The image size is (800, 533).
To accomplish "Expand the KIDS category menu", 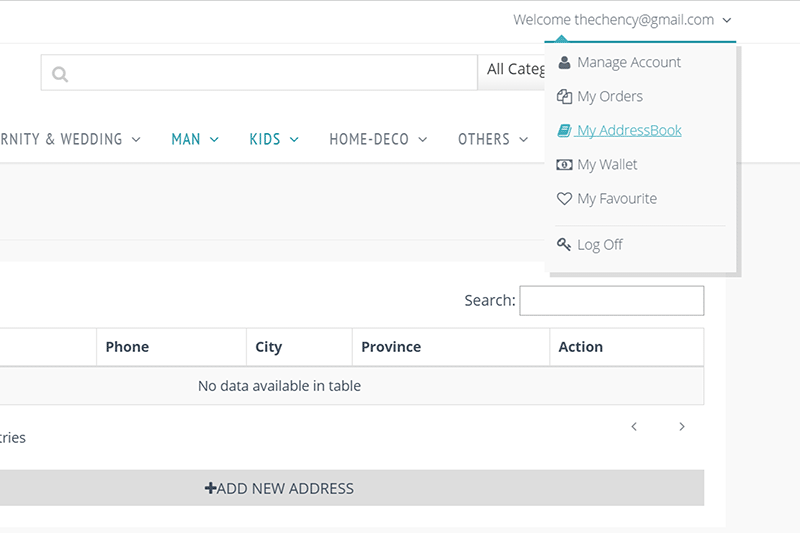I will [x=274, y=139].
